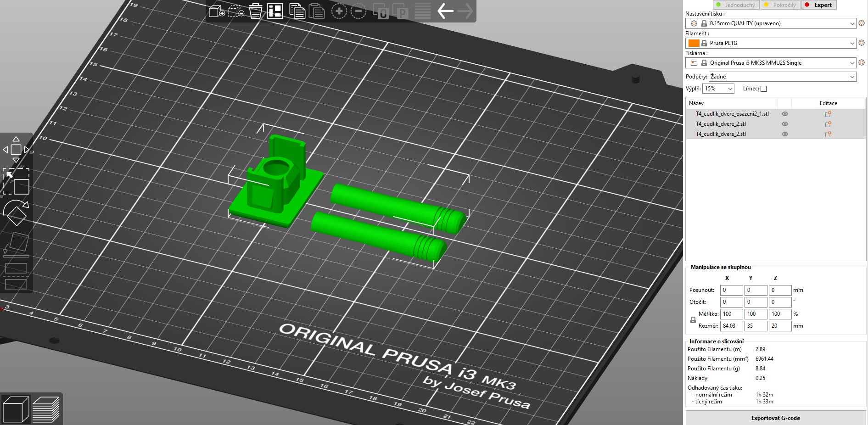The image size is (868, 425).
Task: Click the Redo right arrow
Action: tap(465, 11)
